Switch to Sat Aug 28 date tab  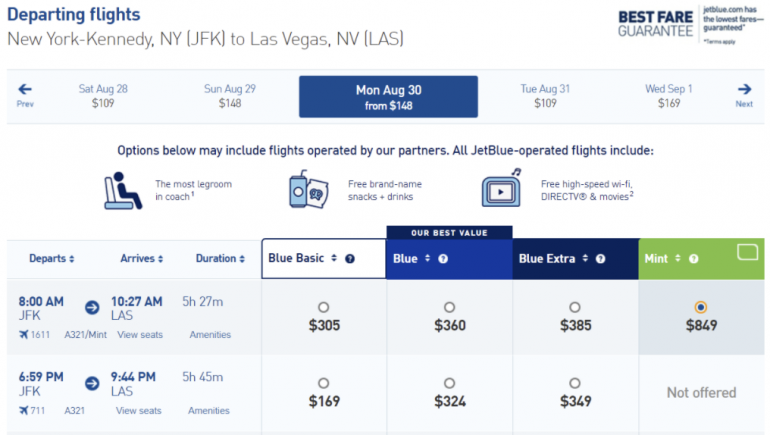pos(103,95)
